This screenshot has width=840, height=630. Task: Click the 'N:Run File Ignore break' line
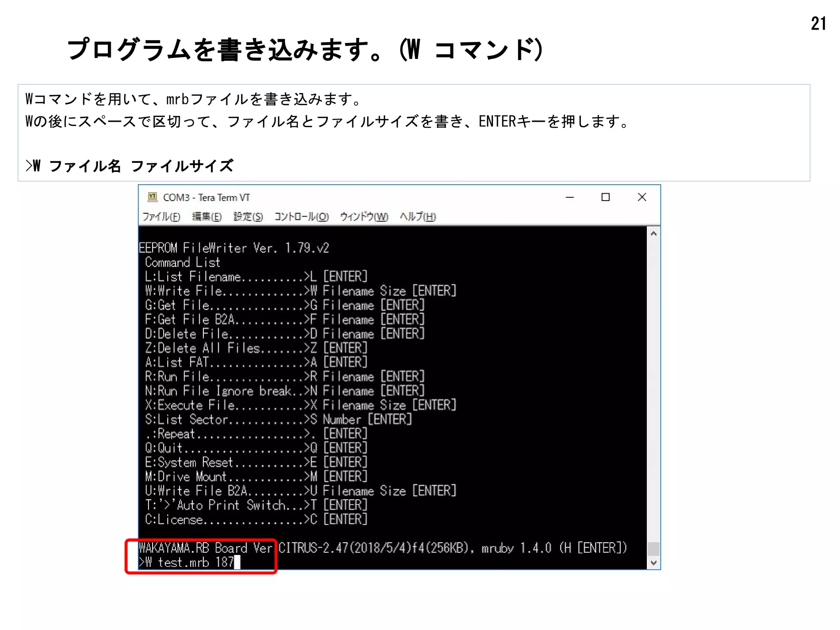click(x=285, y=391)
